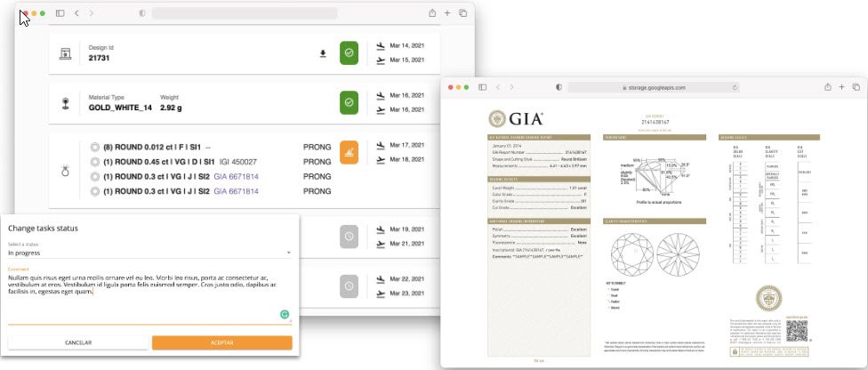This screenshot has height=370, width=868.
Task: Click date Mar 17, 2021
Action: click(x=407, y=145)
